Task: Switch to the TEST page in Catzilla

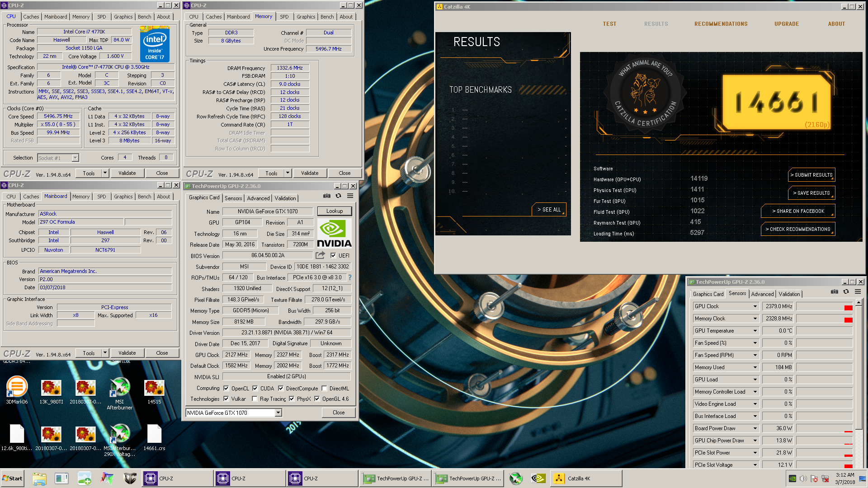Action: [609, 24]
